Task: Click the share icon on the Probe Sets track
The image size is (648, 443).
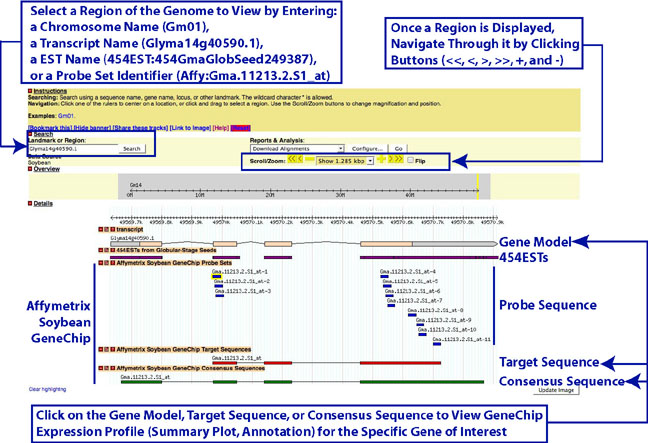Action: pyautogui.click(x=106, y=263)
